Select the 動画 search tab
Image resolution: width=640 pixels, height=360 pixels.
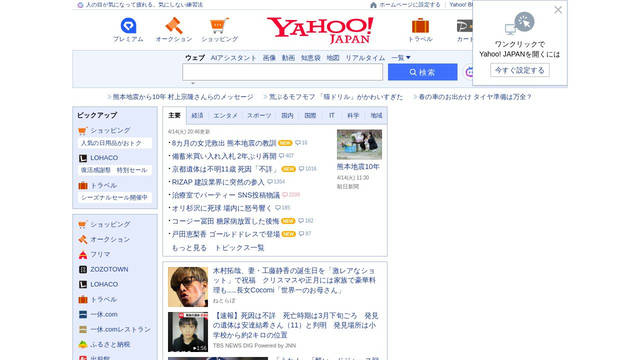288,58
